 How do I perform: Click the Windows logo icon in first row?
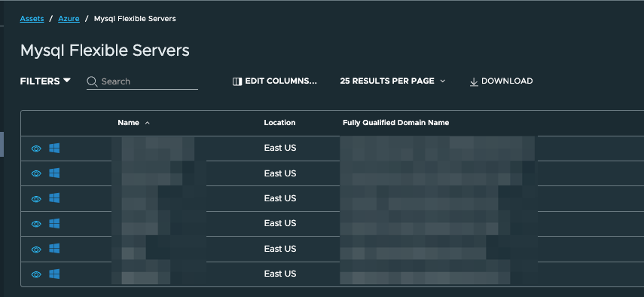click(x=54, y=148)
